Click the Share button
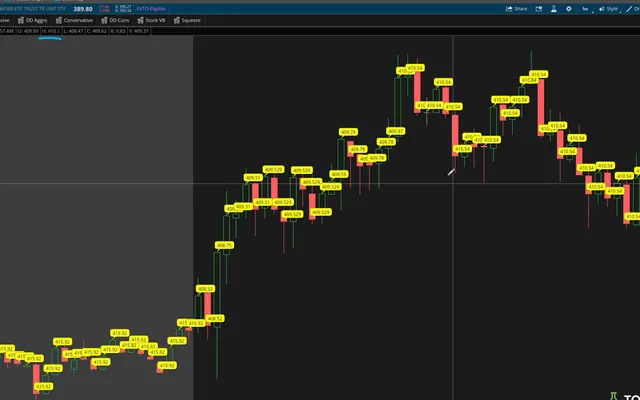640x400 pixels. coord(517,9)
